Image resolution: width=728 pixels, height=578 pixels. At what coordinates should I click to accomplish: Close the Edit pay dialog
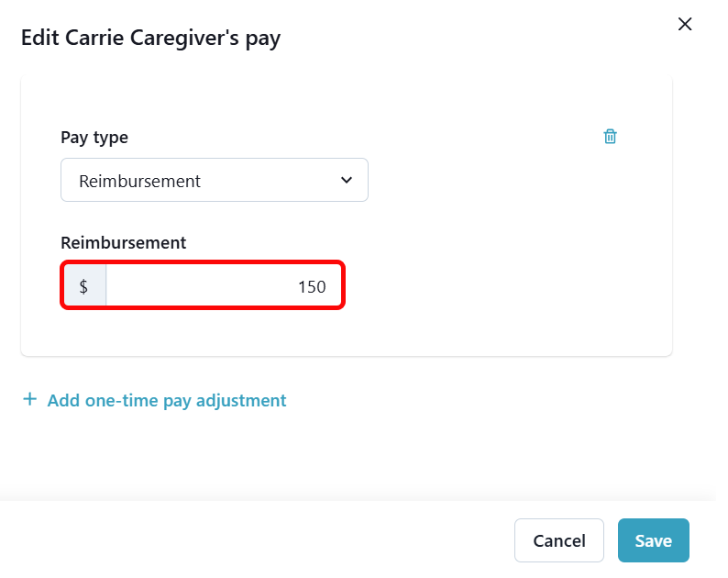[684, 25]
